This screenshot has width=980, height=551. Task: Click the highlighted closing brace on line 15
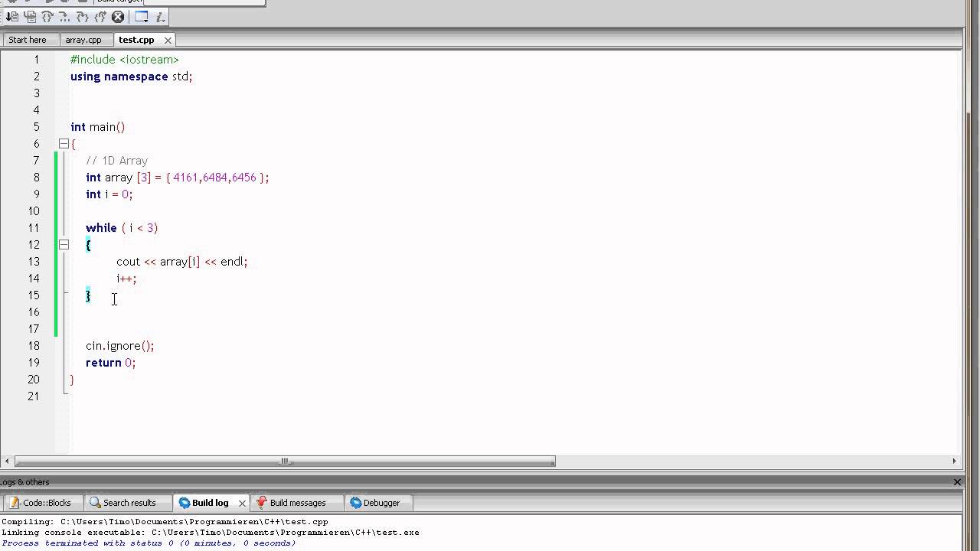click(x=88, y=295)
